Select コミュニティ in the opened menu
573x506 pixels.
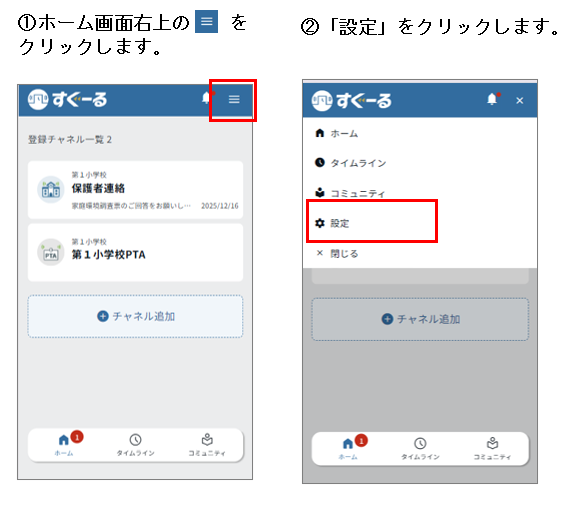pyautogui.click(x=350, y=193)
